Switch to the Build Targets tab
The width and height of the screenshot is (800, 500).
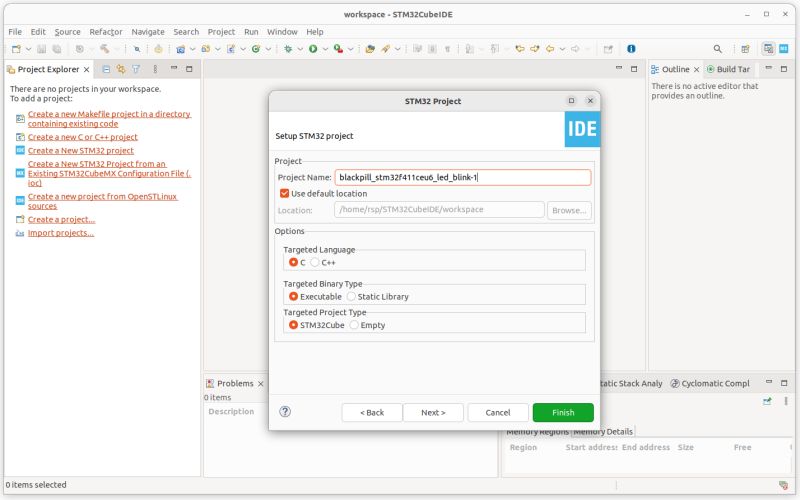pyautogui.click(x=729, y=69)
